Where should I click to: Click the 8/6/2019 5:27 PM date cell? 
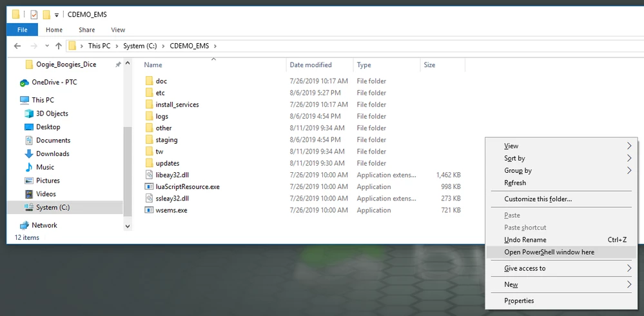(315, 93)
